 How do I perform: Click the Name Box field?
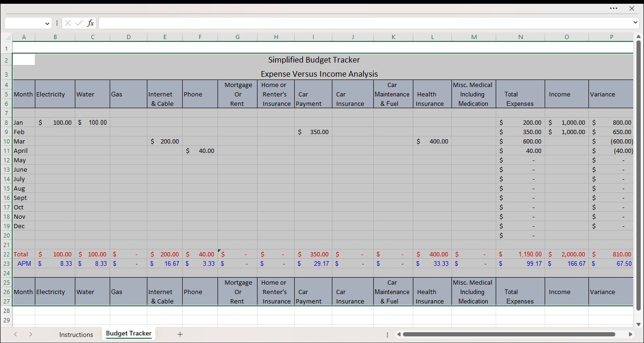[24, 23]
